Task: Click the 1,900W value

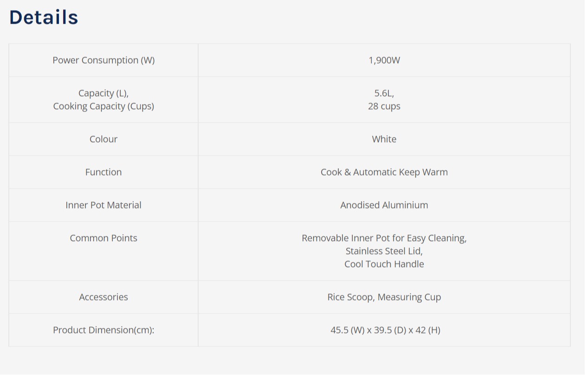Action: [x=384, y=60]
